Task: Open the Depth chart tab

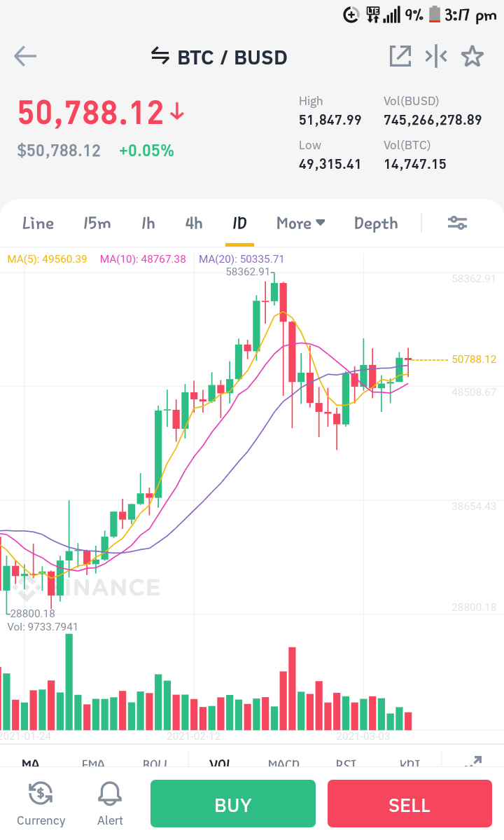Action: [376, 223]
